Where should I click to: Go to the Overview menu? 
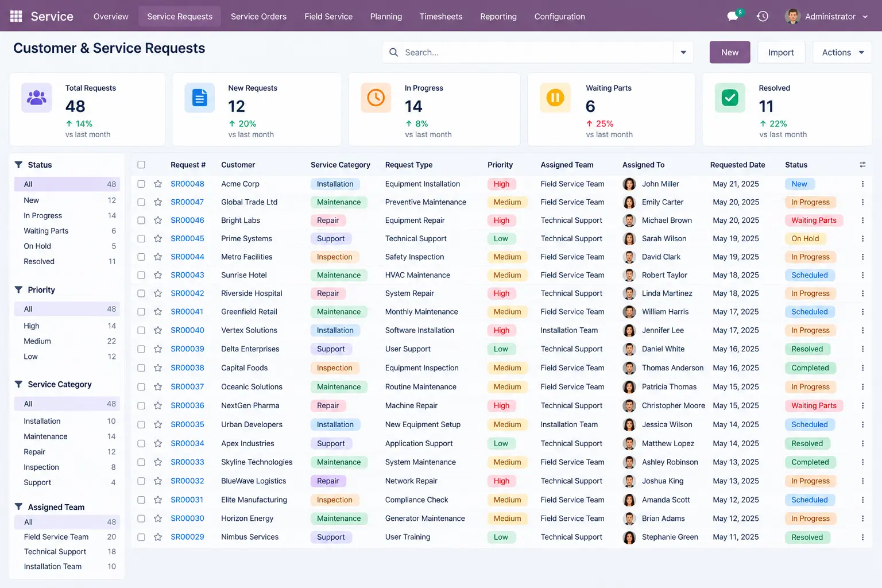point(111,17)
